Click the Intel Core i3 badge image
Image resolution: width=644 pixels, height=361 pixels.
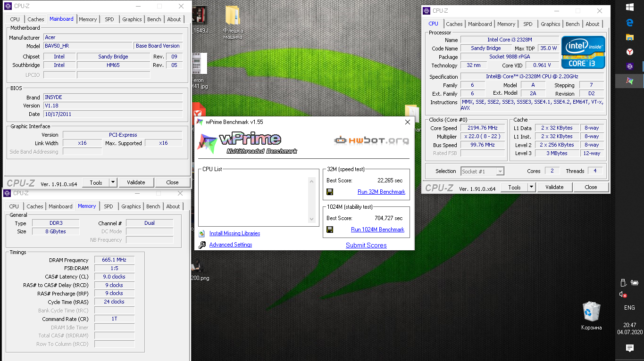click(x=583, y=52)
